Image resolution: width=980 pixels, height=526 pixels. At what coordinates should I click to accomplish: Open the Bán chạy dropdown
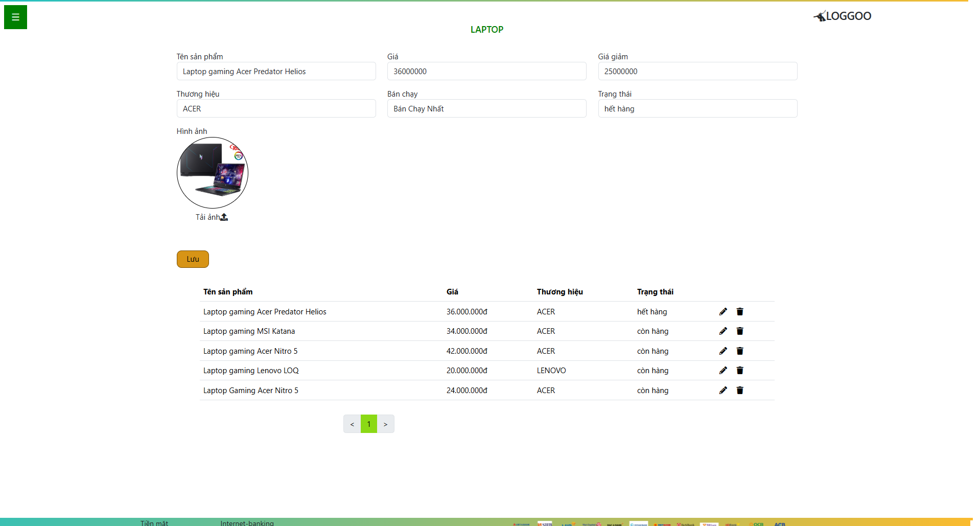[x=486, y=109]
